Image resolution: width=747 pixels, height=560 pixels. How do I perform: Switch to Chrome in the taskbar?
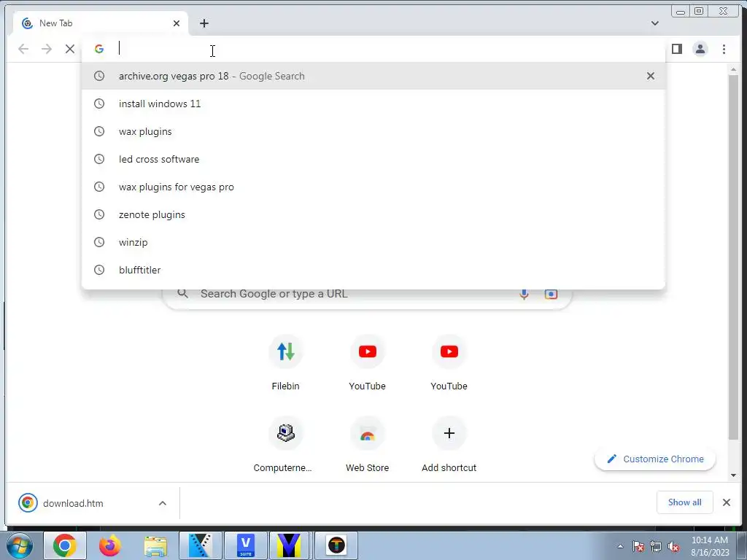(65, 545)
